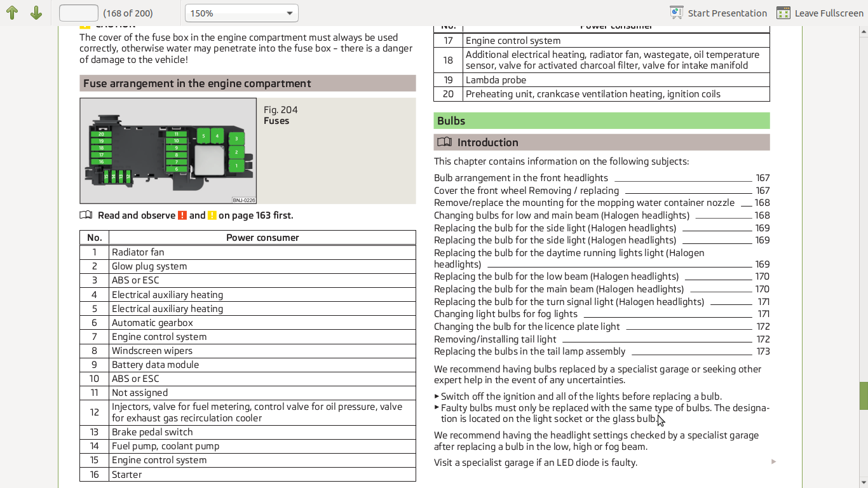Start Presentation mode
Image resolution: width=868 pixels, height=488 pixels.
(718, 13)
